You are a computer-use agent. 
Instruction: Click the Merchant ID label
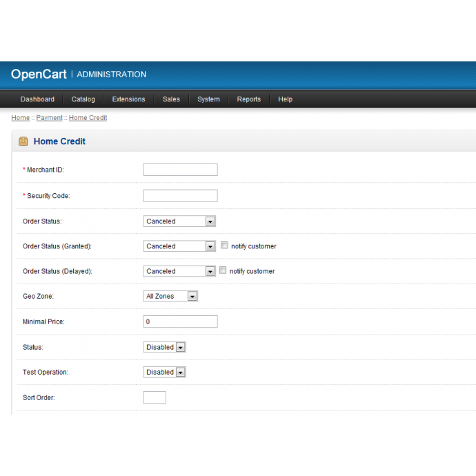(x=46, y=170)
